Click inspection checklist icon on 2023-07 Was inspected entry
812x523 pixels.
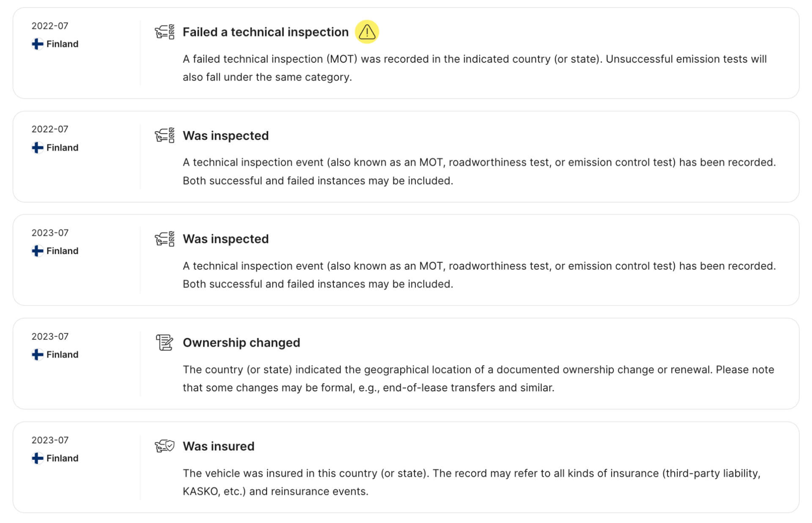(165, 239)
